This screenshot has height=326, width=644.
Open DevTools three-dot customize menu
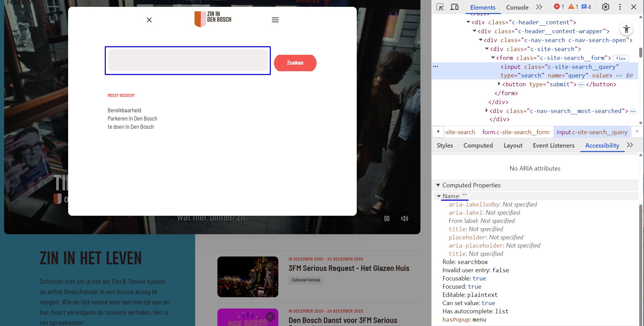[x=620, y=7]
